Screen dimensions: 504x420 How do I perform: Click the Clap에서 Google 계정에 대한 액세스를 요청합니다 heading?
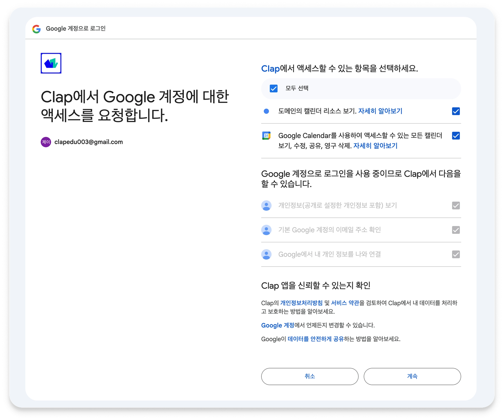(135, 106)
